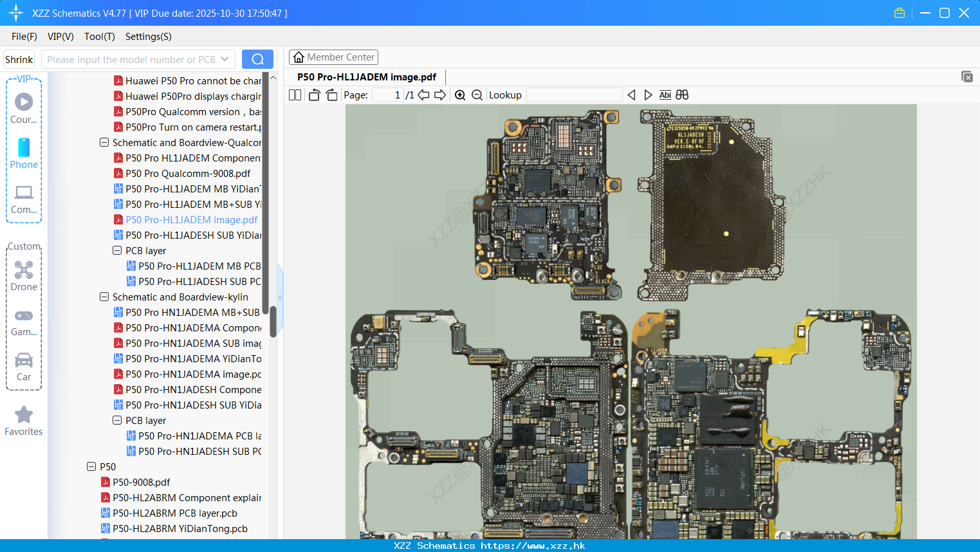Find next lookup match triangle

(x=648, y=95)
